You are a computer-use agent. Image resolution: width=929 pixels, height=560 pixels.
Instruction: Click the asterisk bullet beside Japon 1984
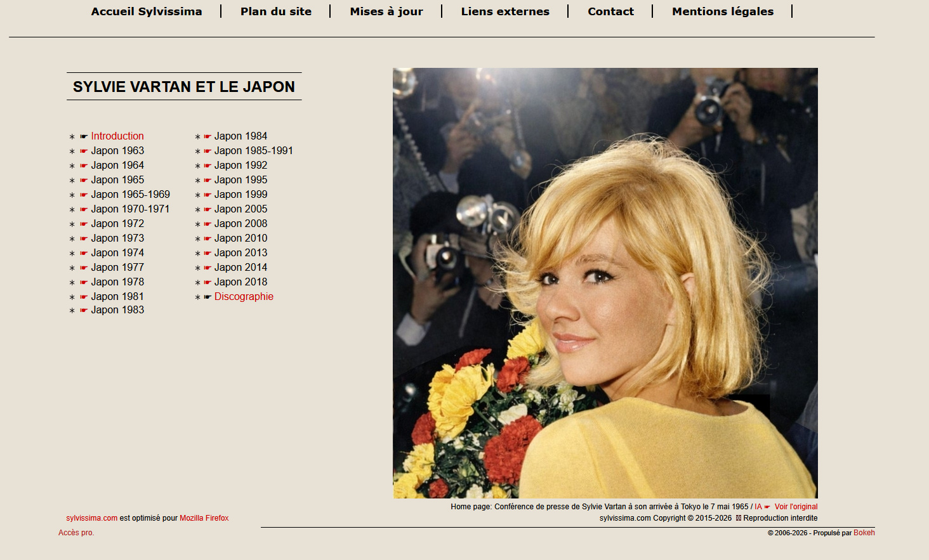click(197, 136)
